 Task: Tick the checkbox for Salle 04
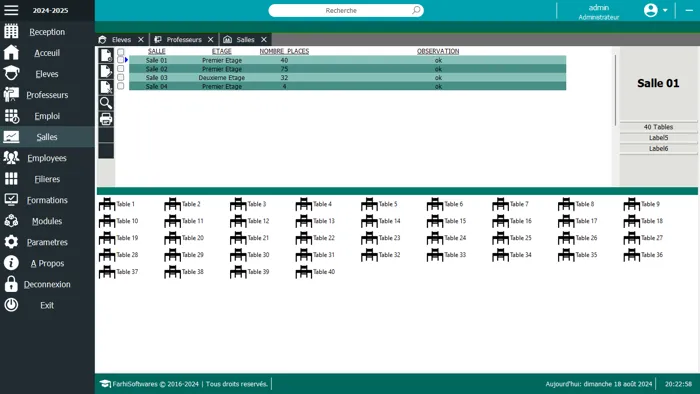(121, 86)
